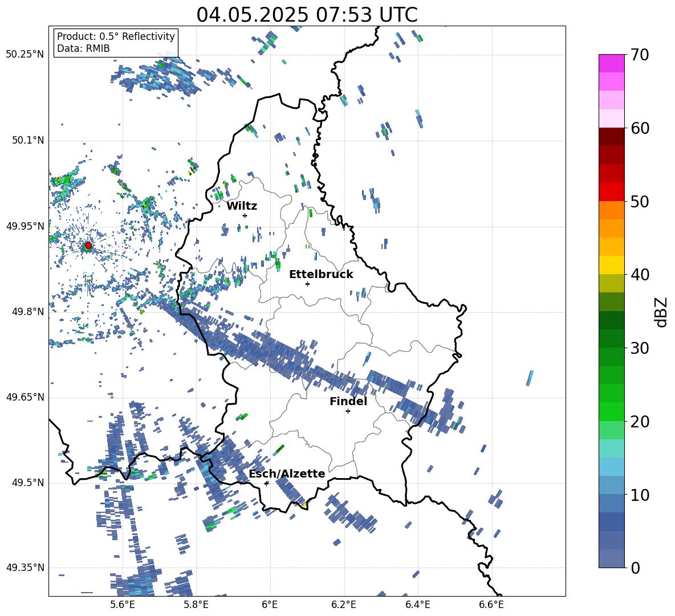The height and width of the screenshot is (616, 675).
Task: Click the 49.8°N latitude label
Action: 27,312
